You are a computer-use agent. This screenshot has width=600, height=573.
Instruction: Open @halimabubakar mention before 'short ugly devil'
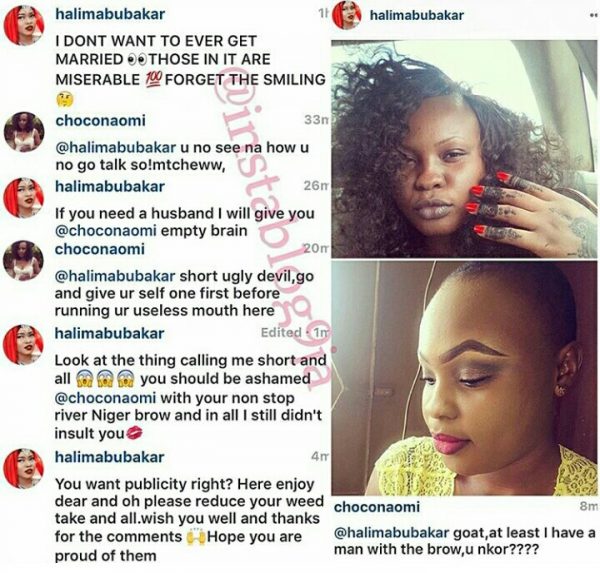(115, 276)
